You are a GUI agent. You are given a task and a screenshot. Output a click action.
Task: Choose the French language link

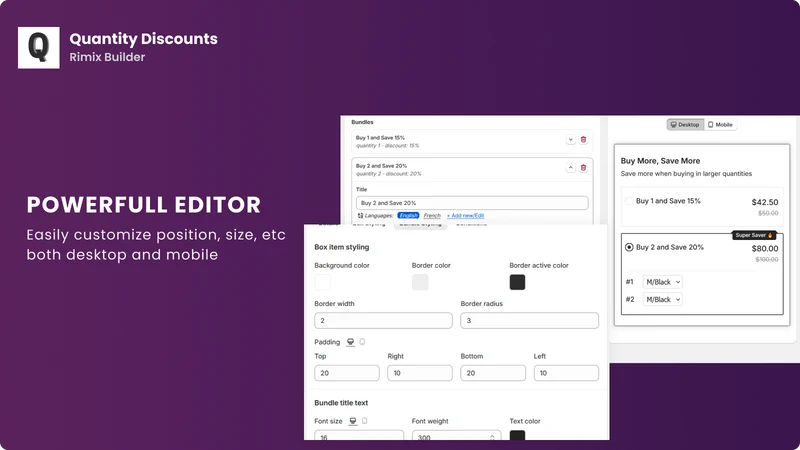[432, 216]
